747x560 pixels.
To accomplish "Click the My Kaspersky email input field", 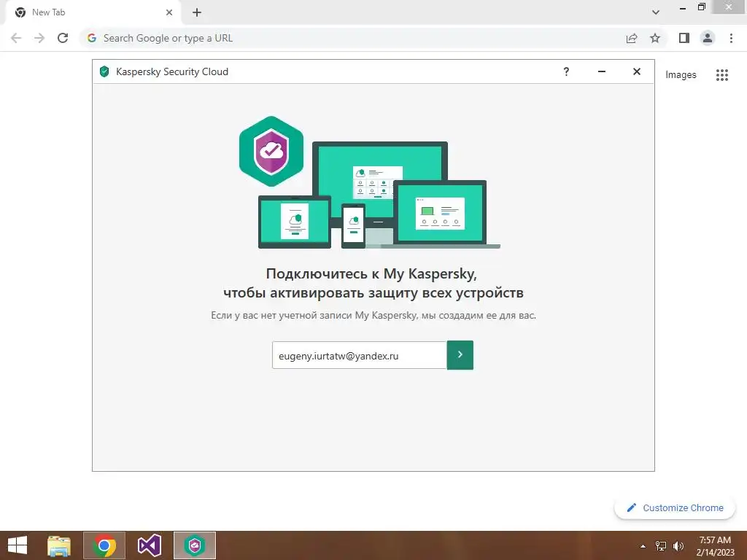I will tap(359, 355).
